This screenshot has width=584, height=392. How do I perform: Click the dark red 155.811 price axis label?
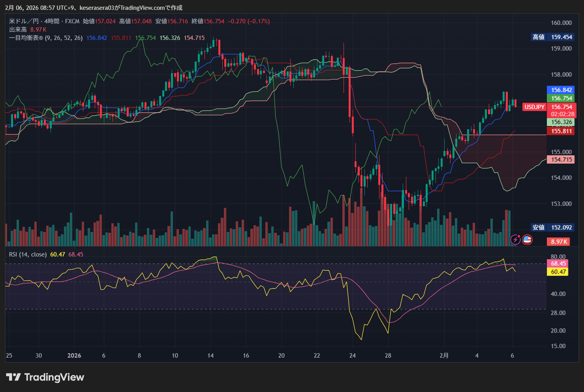(560, 131)
